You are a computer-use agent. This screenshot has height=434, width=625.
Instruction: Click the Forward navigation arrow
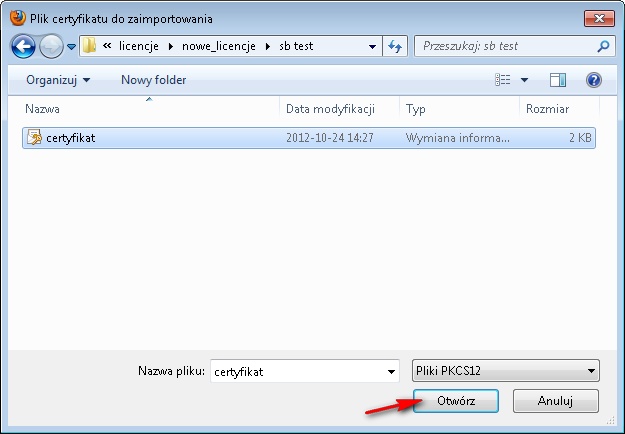point(51,46)
